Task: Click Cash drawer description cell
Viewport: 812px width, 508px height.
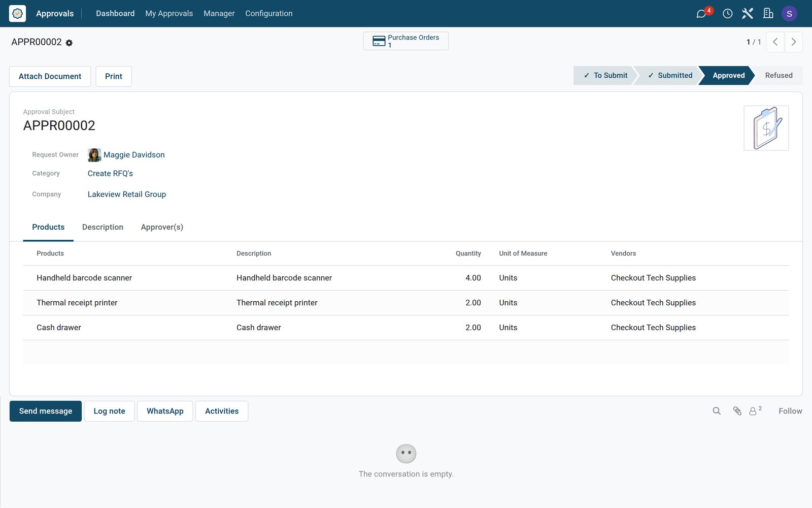Action: (x=259, y=328)
